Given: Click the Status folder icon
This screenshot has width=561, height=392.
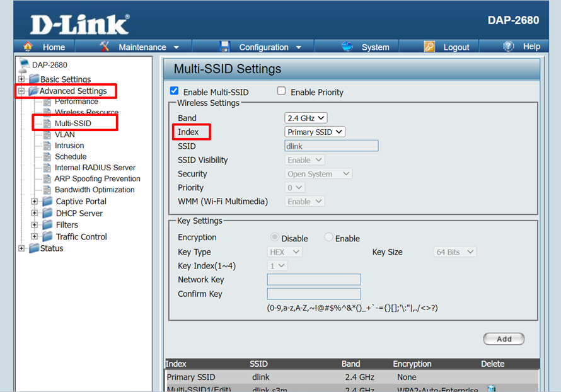Looking at the screenshot, I should tap(34, 248).
